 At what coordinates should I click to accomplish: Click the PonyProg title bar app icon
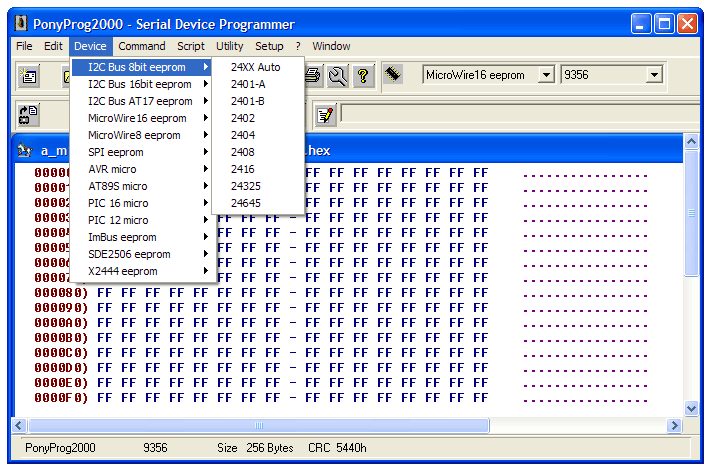pos(21,23)
